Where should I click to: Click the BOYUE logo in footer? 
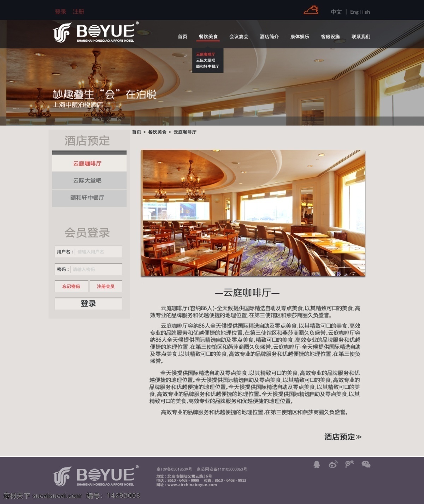[x=96, y=476]
